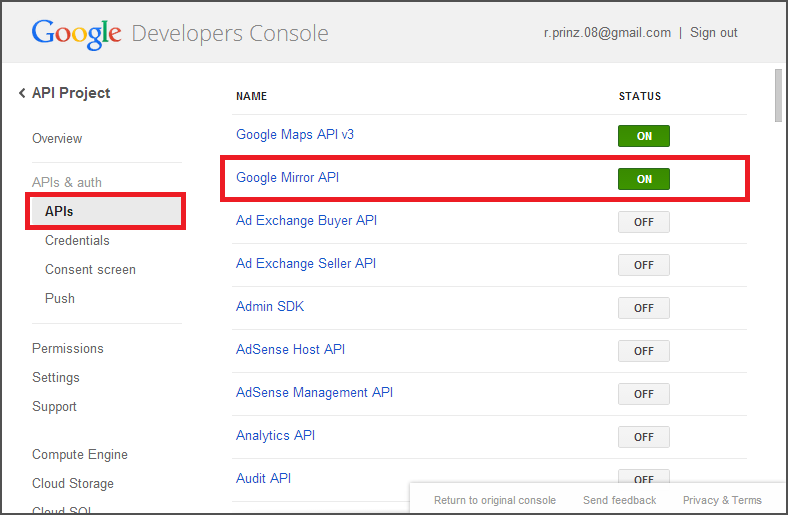Open Ad Exchange Buyer API link
Image resolution: width=788 pixels, height=515 pixels.
pos(307,221)
